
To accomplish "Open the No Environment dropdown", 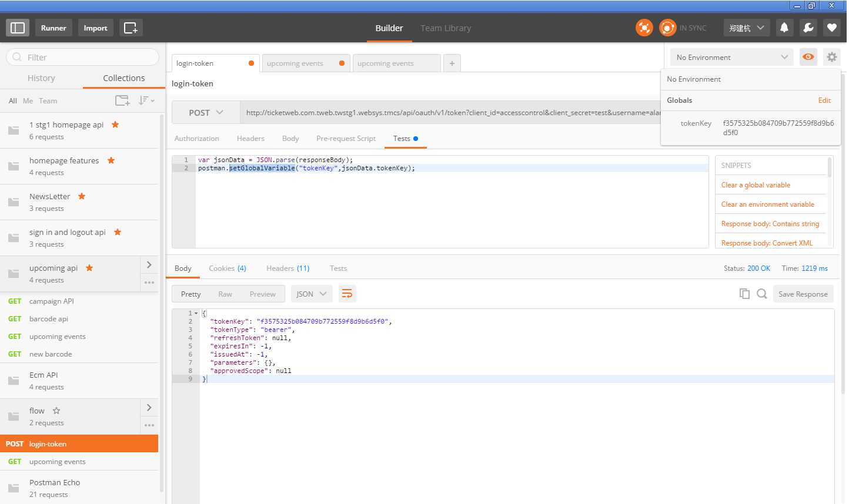I will [732, 57].
